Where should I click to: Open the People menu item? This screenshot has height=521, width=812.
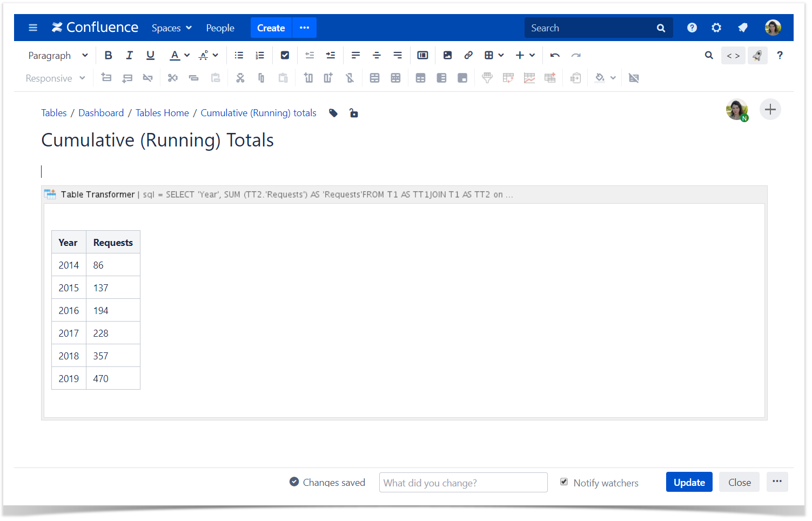[x=220, y=28]
